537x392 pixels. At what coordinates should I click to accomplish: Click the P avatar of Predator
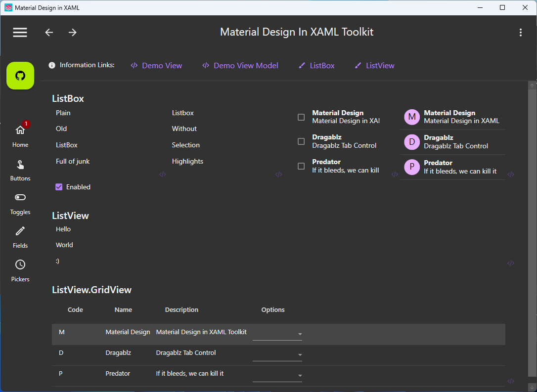tap(412, 167)
